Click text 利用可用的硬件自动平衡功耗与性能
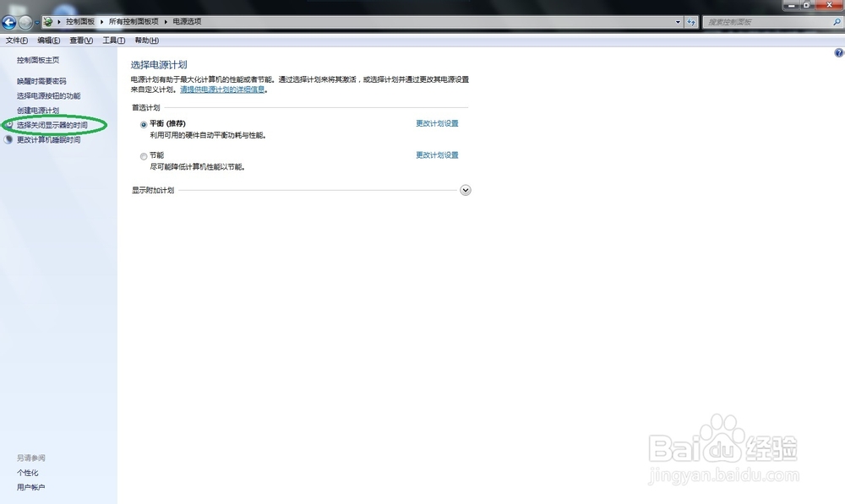 click(208, 135)
